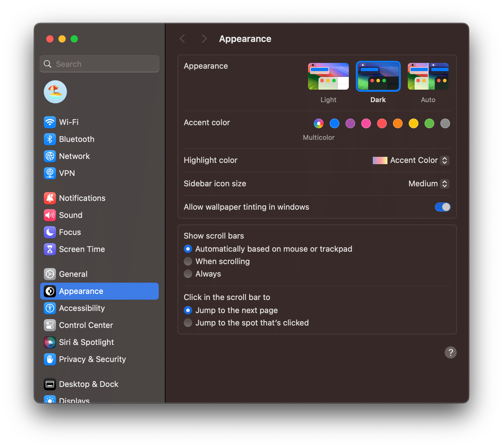Click the Medium size value text
The height and width of the screenshot is (448, 503).
click(x=423, y=184)
